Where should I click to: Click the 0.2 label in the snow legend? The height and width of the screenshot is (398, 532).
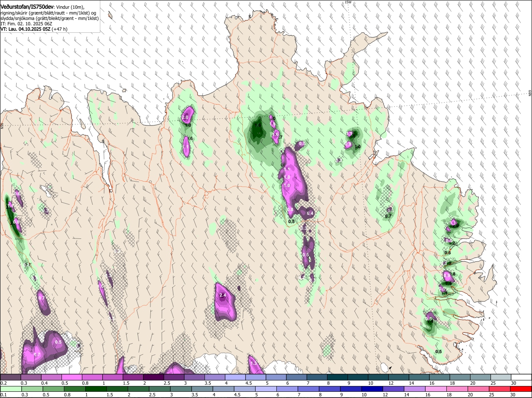click(x=3, y=383)
